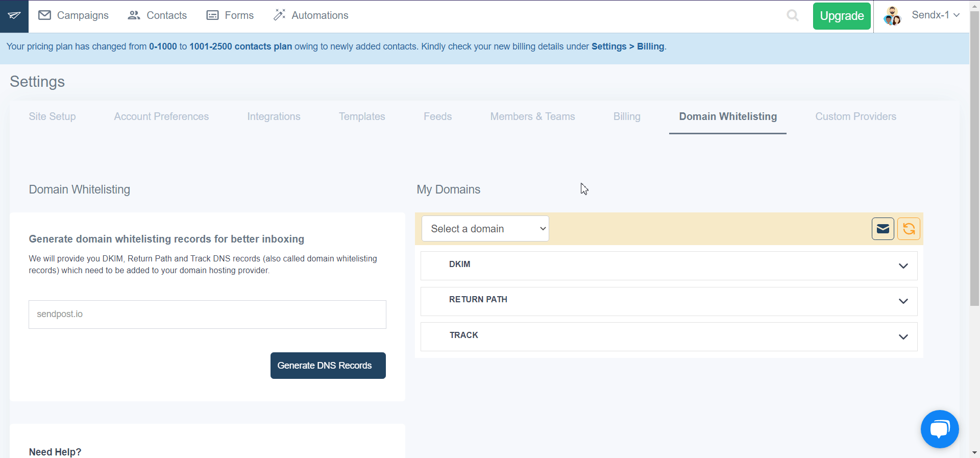Image resolution: width=980 pixels, height=458 pixels.
Task: Select the Domain Whitelisting tab
Action: pyautogui.click(x=728, y=116)
